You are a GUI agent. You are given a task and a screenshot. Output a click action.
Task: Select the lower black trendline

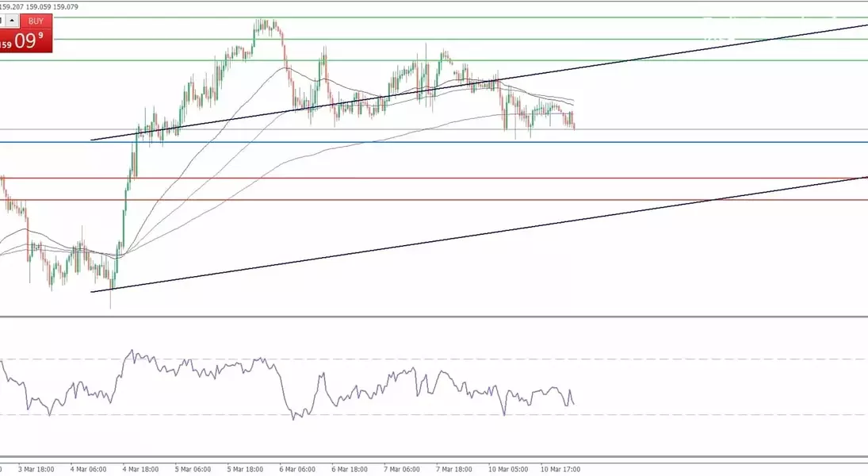476,236
